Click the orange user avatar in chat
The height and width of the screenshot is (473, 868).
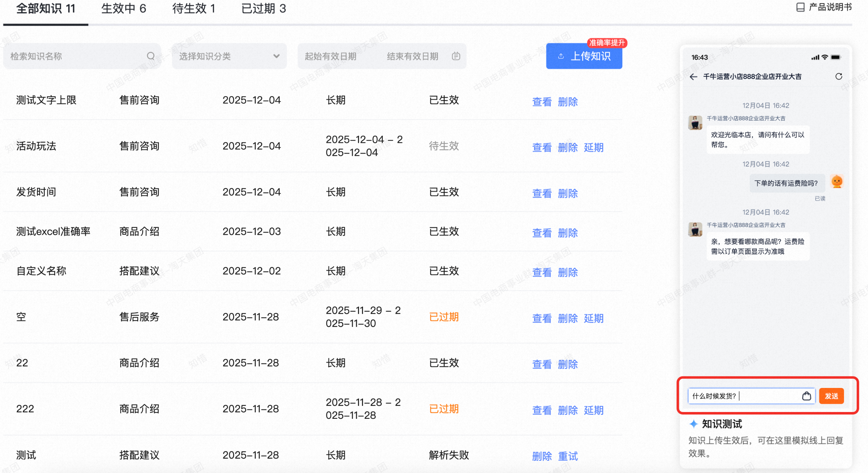click(x=837, y=182)
